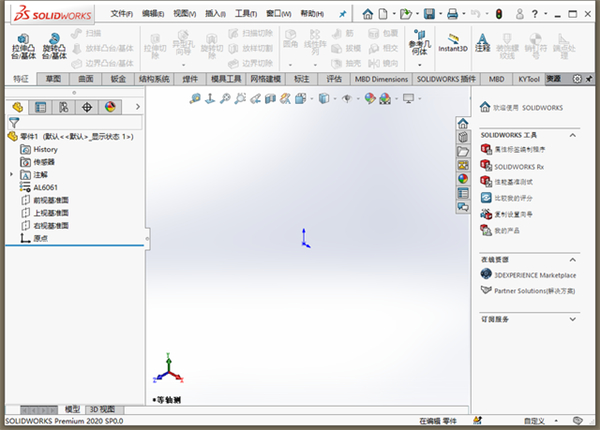The width and height of the screenshot is (600, 430).
Task: Click the Save icon in the top toolbar
Action: 429,14
